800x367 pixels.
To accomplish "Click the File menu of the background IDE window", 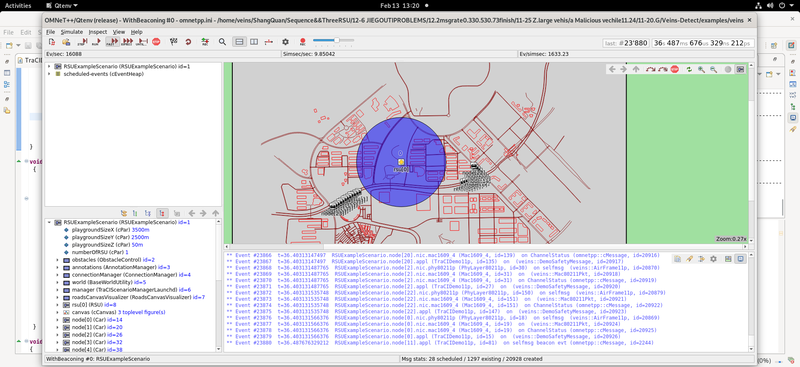I will click(8, 32).
